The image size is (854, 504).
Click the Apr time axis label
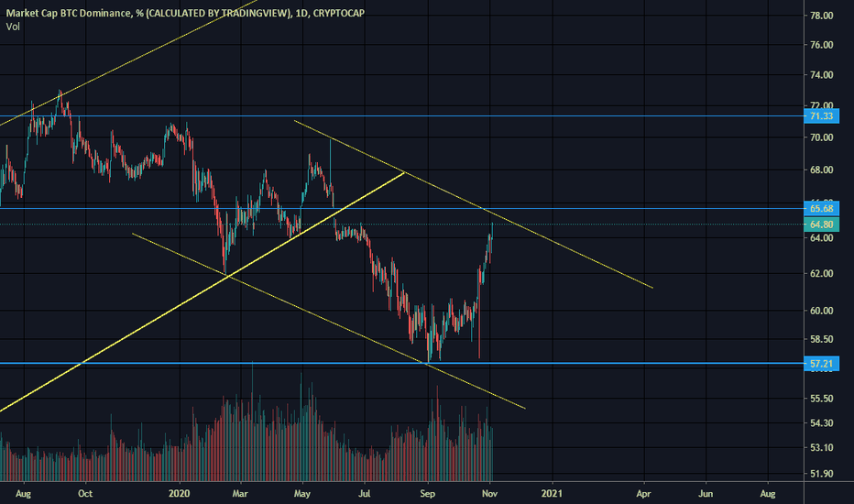(x=644, y=494)
